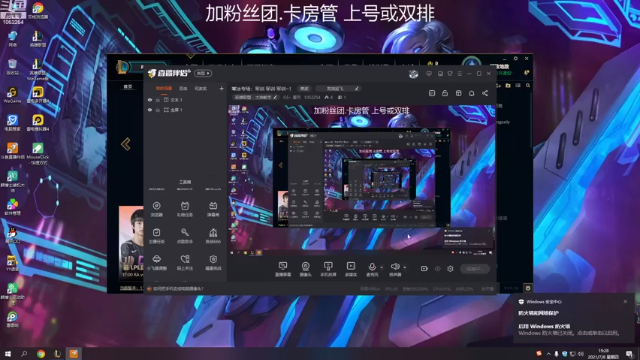Select the MouseClick shortcut desktop icon
640x360 pixels.
(x=38, y=153)
